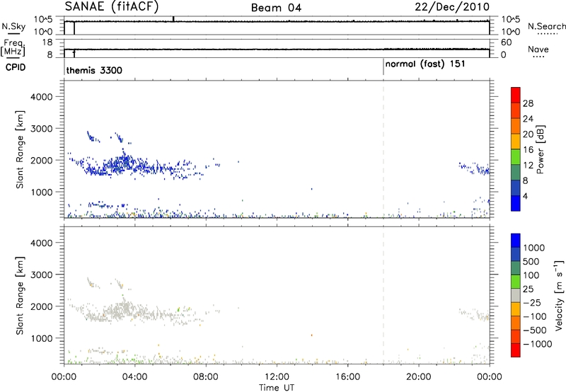Viewport: 566px width, 392px height.
Task: Click the 16 label on Power colorbar
Action: click(x=528, y=150)
